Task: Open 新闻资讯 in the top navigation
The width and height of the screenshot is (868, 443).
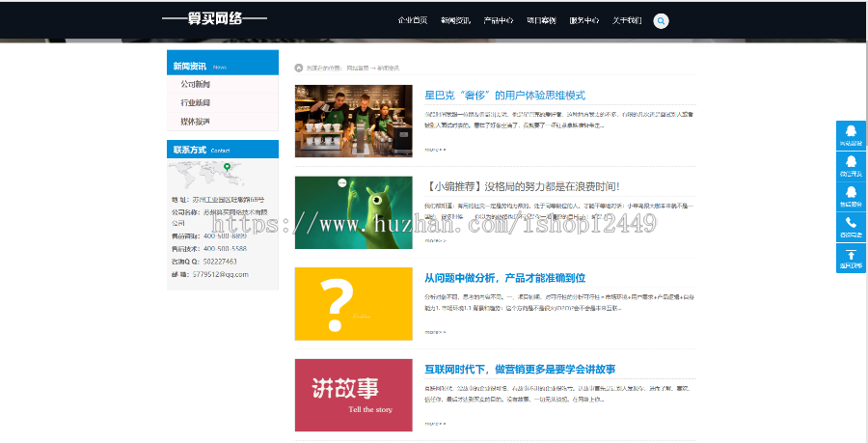Action: 455,21
